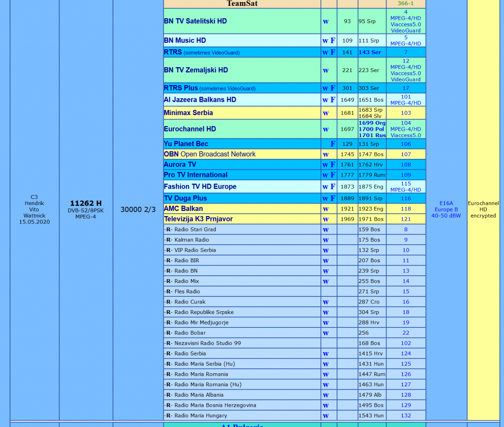The width and height of the screenshot is (504, 427).
Task: Click the 'w' icon for Radio Maria Hungary
Action: (325, 416)
